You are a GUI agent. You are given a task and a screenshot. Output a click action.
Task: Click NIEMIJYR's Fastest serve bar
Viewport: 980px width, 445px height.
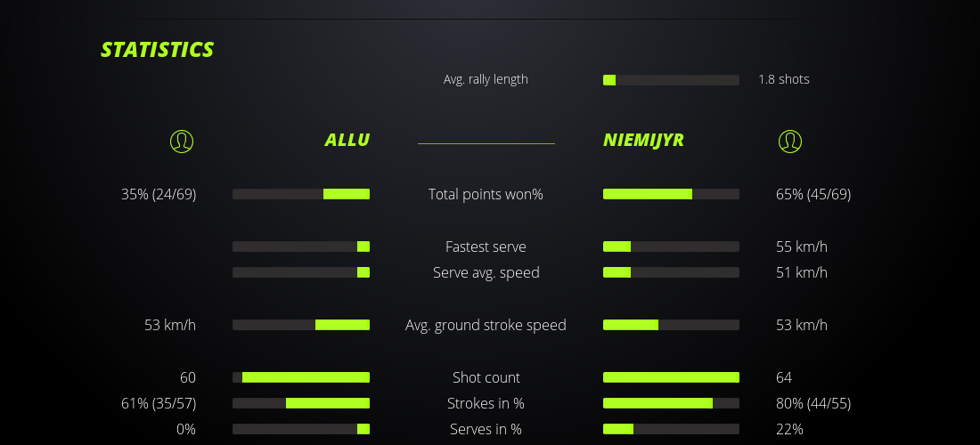(671, 247)
